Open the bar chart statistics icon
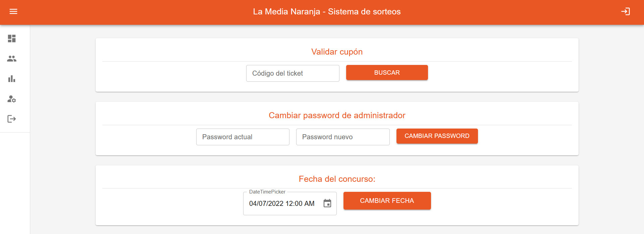The width and height of the screenshot is (644, 234). pos(12,79)
